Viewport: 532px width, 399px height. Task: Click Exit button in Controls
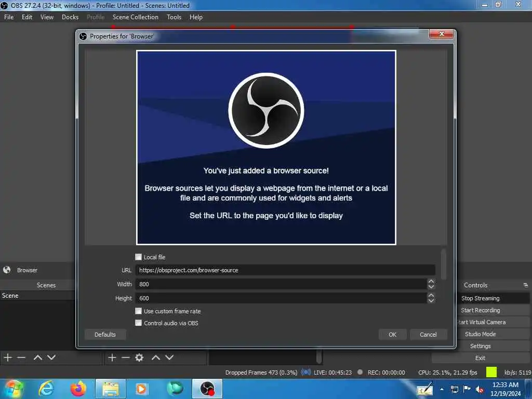(x=481, y=357)
